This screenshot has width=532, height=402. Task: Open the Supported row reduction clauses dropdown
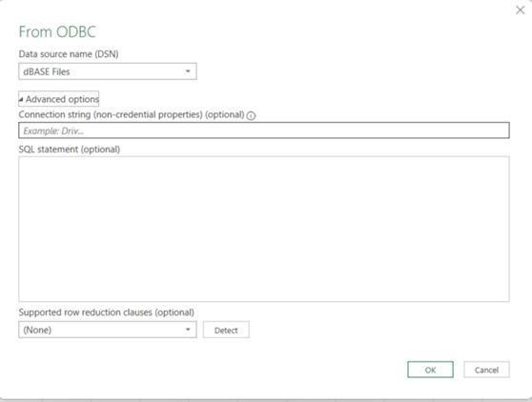coord(108,330)
